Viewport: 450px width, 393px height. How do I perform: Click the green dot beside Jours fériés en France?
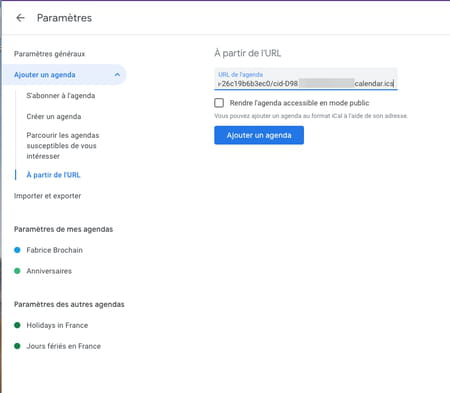point(17,346)
